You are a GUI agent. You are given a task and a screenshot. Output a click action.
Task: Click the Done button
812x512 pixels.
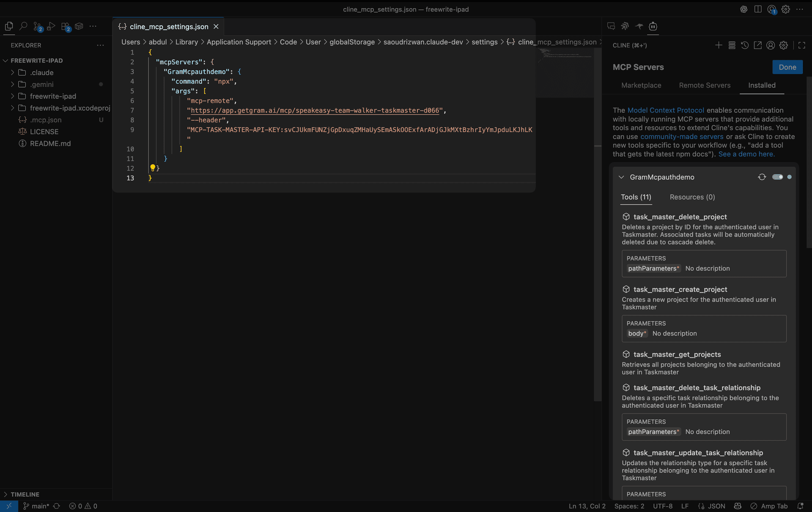click(787, 67)
